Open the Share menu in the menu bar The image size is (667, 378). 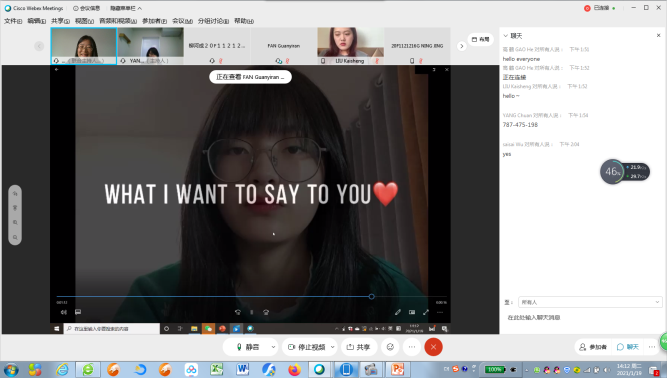click(60, 21)
